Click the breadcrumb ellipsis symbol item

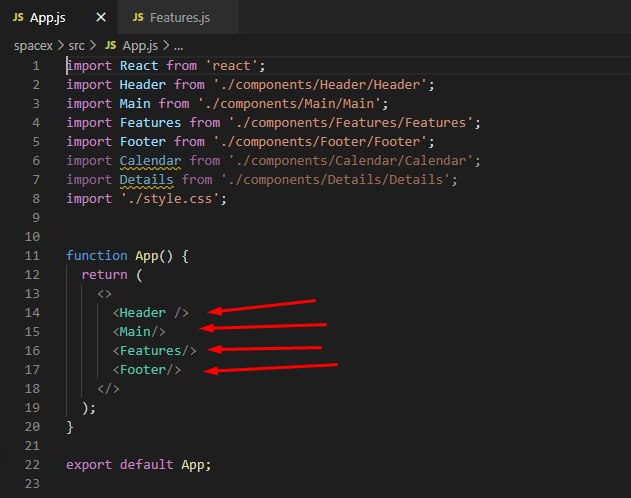(178, 47)
